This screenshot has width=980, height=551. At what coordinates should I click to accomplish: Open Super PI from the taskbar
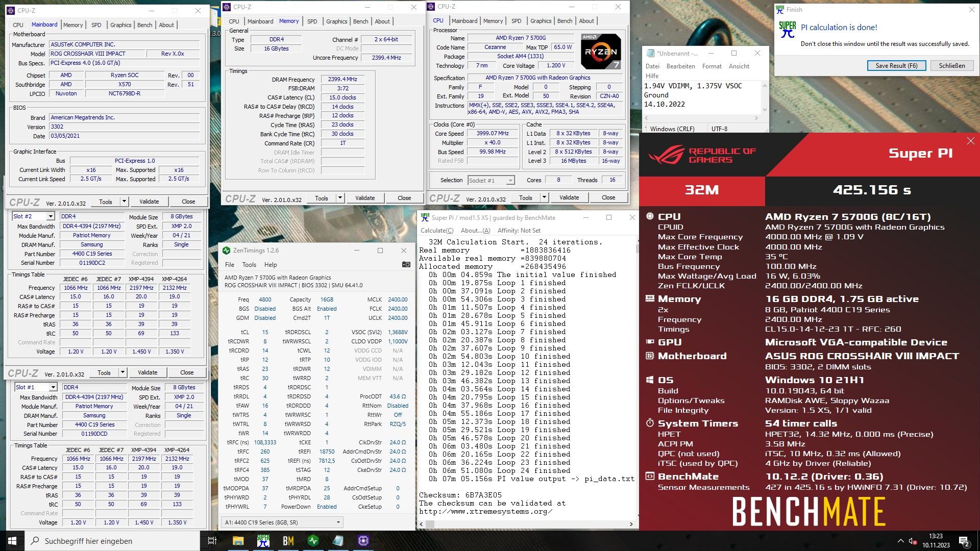[263, 541]
